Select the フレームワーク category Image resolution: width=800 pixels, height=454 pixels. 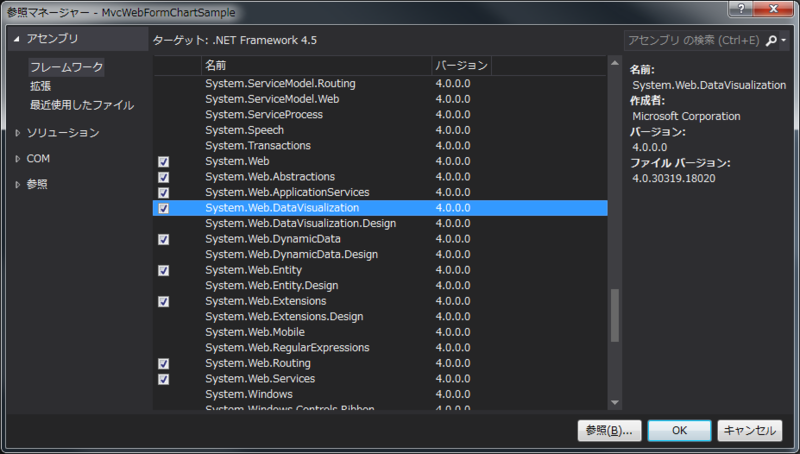66,67
